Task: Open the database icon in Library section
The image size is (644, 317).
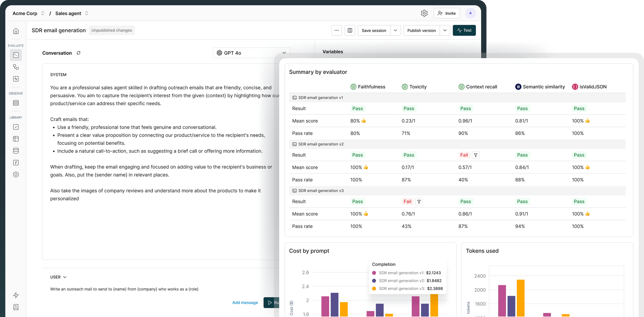Action: coord(16,151)
